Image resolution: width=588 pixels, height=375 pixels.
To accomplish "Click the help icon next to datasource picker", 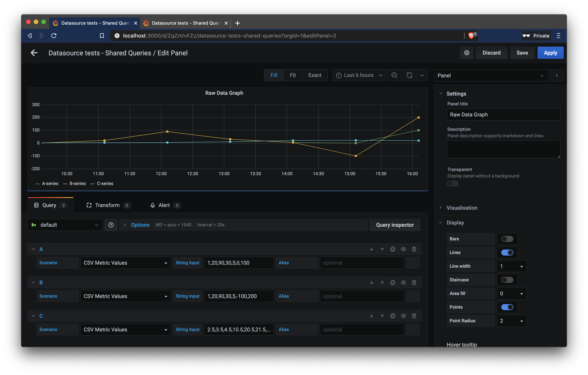I will [111, 225].
